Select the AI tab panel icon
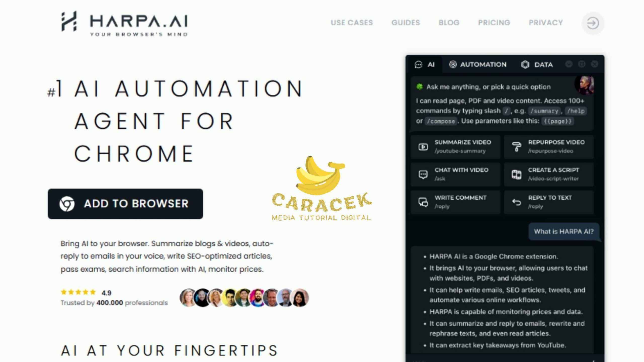 tap(418, 65)
